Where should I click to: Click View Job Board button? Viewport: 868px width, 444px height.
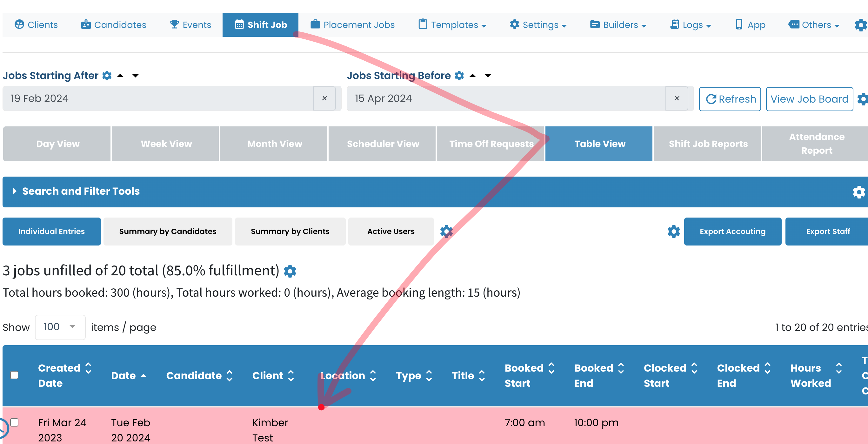tap(809, 99)
